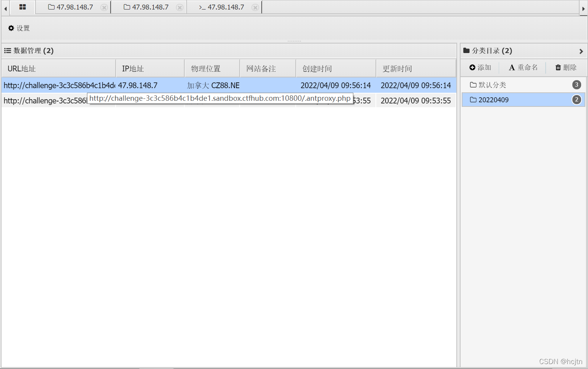The image size is (588, 369).
Task: Select the 20220409 category folder
Action: 523,100
